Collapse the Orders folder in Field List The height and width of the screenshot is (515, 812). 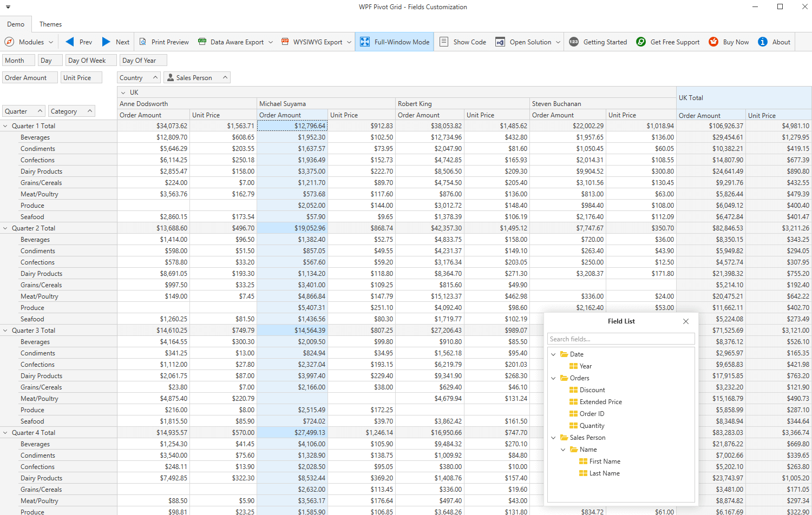coord(553,378)
